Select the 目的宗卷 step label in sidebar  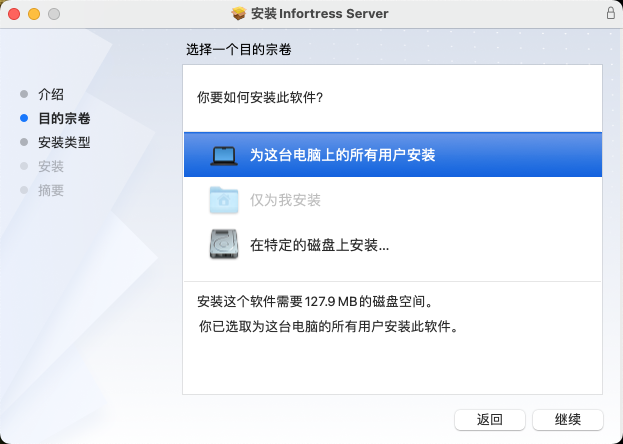pyautogui.click(x=64, y=118)
